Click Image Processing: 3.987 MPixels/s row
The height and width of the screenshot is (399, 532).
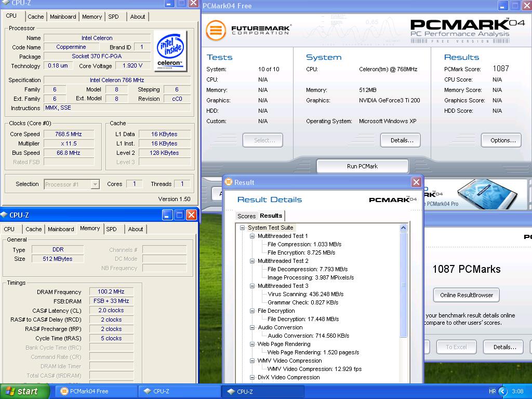click(x=311, y=277)
